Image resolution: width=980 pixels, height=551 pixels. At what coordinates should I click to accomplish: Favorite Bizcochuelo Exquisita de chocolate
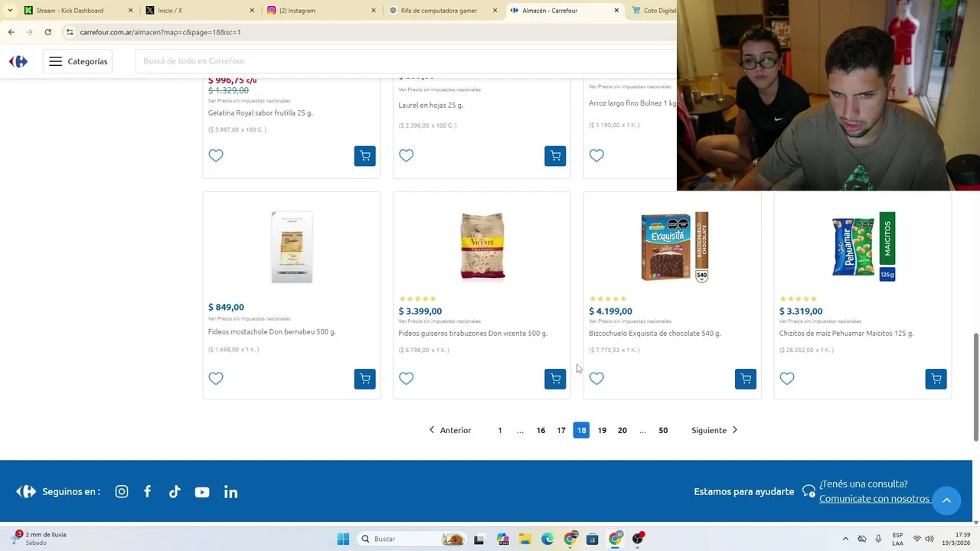coord(596,379)
